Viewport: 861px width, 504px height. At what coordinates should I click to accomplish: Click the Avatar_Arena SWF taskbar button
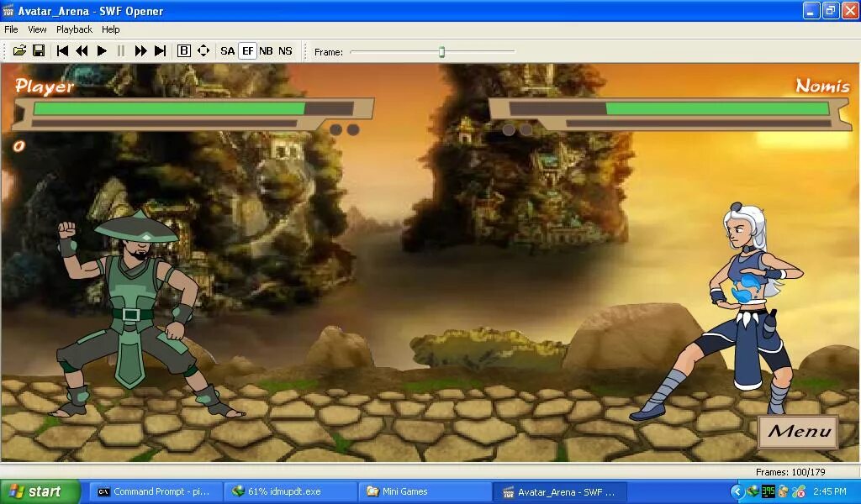(x=559, y=492)
